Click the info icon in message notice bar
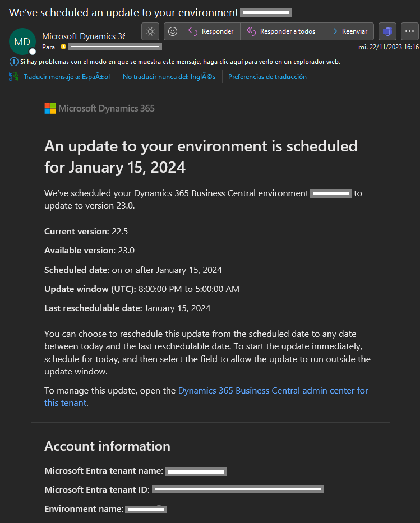The width and height of the screenshot is (420, 523). click(14, 61)
